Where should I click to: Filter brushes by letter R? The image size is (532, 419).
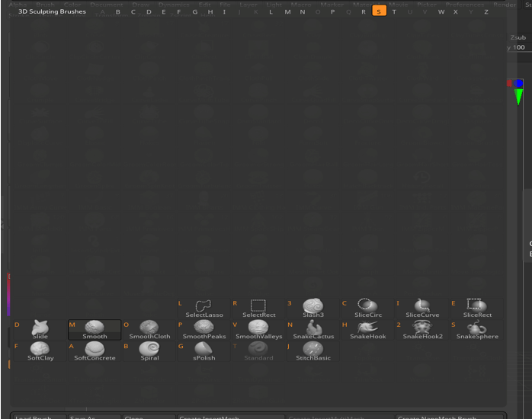(x=364, y=12)
